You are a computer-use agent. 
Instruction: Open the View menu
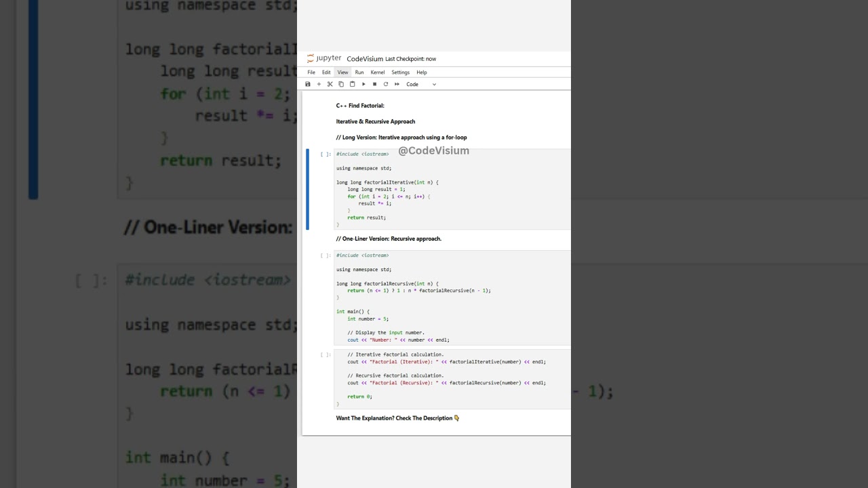(x=342, y=73)
